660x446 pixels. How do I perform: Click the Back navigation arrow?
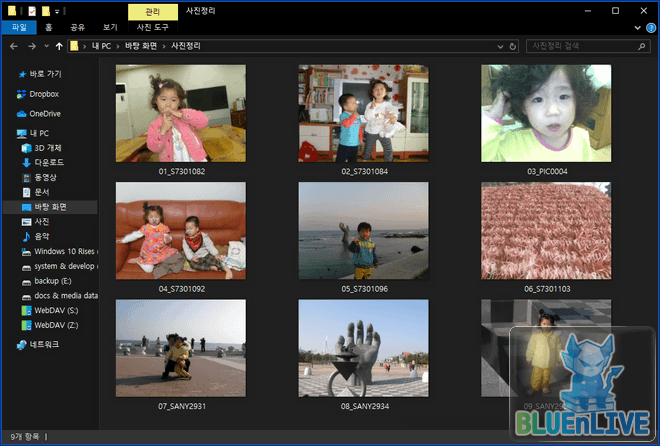pyautogui.click(x=14, y=46)
